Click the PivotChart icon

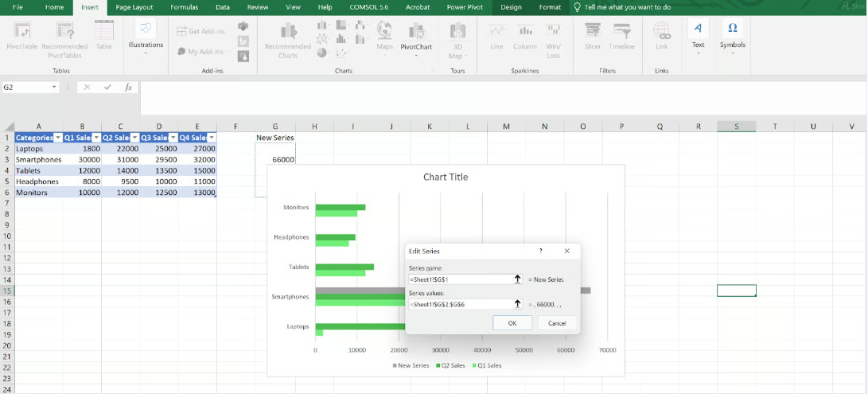point(416,32)
